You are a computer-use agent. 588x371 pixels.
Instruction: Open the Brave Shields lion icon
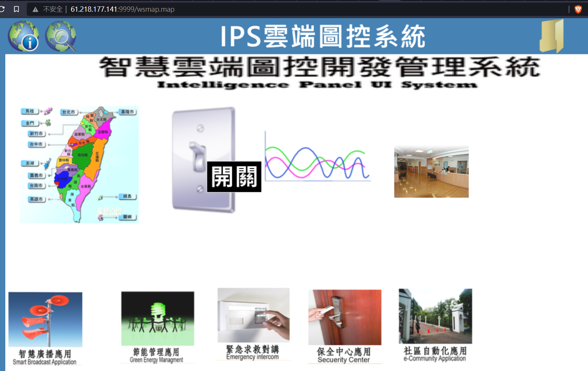[578, 9]
